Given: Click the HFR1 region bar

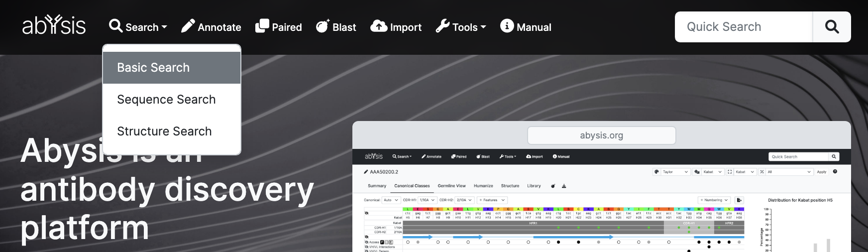Looking at the screenshot, I should coord(533,223).
